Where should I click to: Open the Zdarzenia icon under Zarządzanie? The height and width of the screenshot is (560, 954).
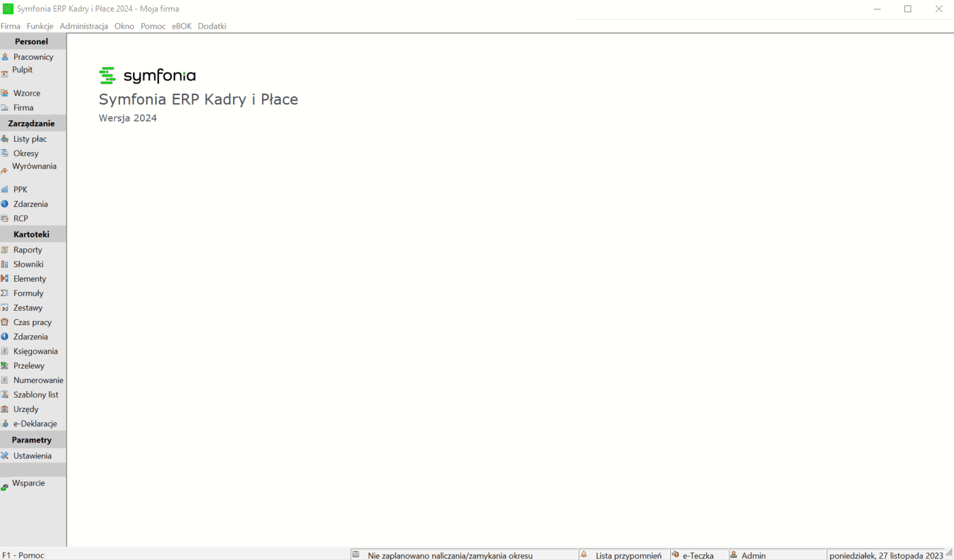pos(5,204)
